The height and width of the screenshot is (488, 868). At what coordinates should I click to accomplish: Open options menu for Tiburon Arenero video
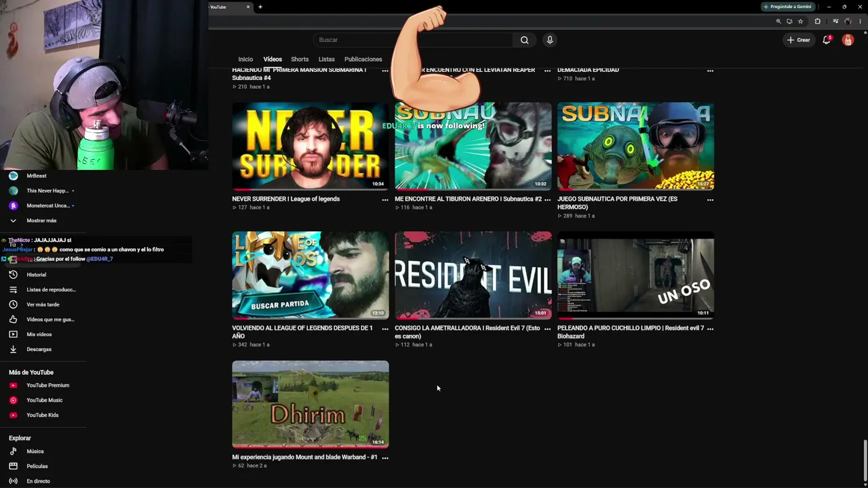pos(547,200)
